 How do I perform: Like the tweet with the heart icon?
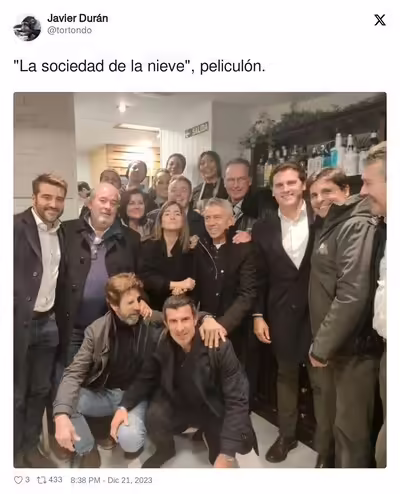18,480
